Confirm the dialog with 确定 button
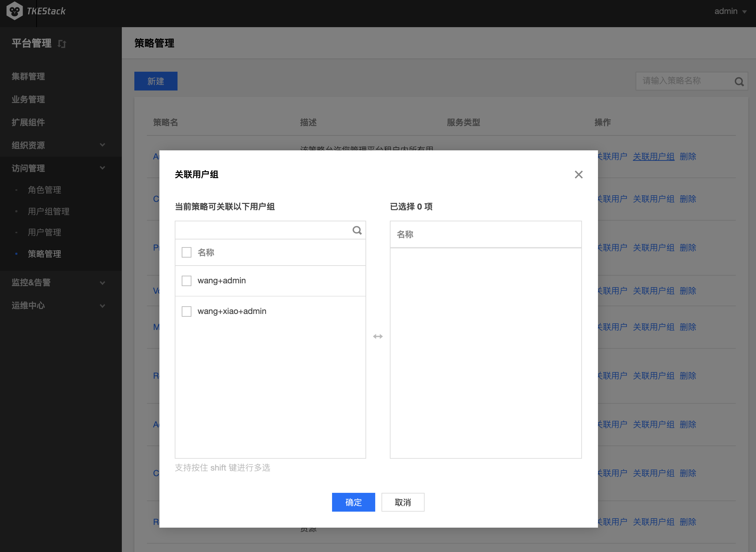Viewport: 756px width, 552px height. 354,502
